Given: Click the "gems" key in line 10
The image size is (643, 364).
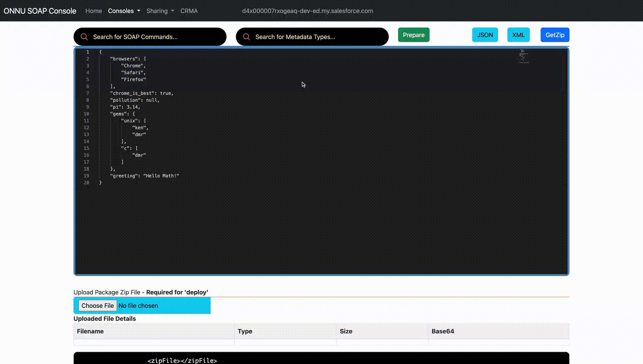Looking at the screenshot, I should (x=118, y=114).
